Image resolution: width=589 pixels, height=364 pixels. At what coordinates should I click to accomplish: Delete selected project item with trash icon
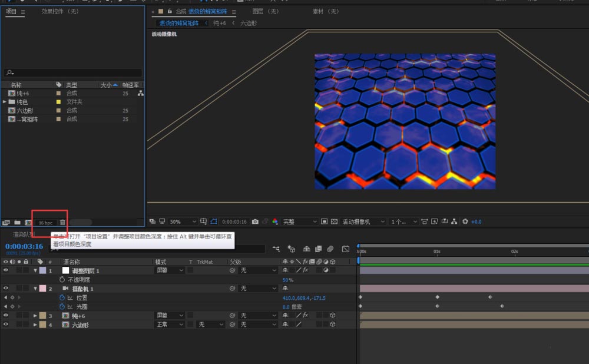pos(62,222)
